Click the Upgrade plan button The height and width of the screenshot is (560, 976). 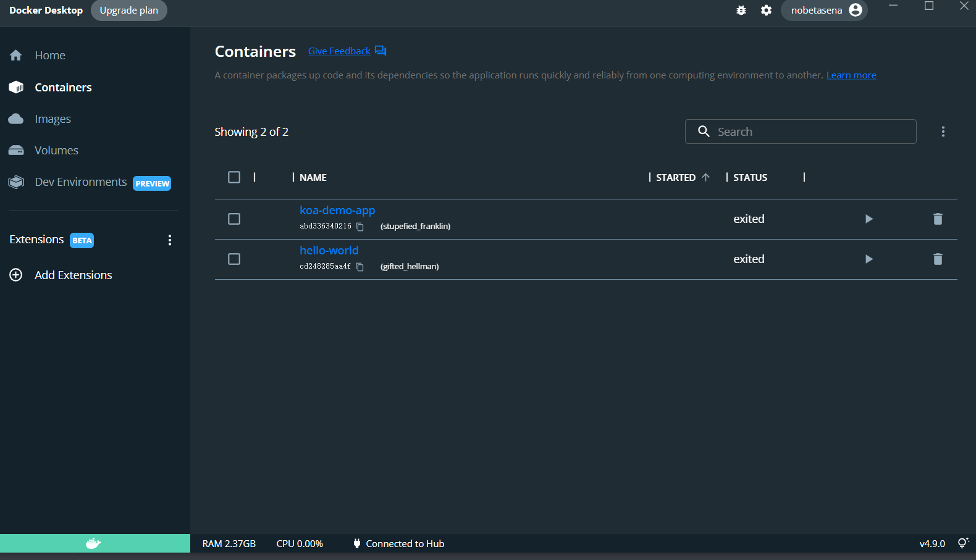pos(128,10)
